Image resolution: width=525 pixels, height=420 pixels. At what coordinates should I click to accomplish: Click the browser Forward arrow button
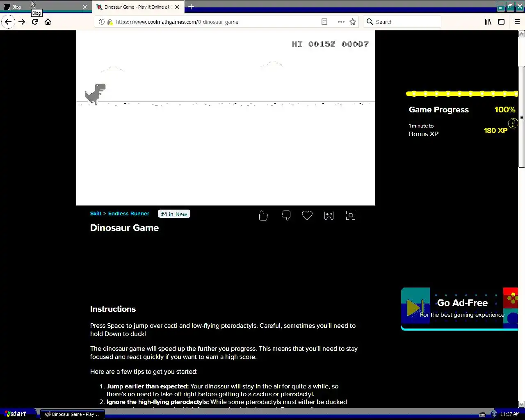pos(22,22)
